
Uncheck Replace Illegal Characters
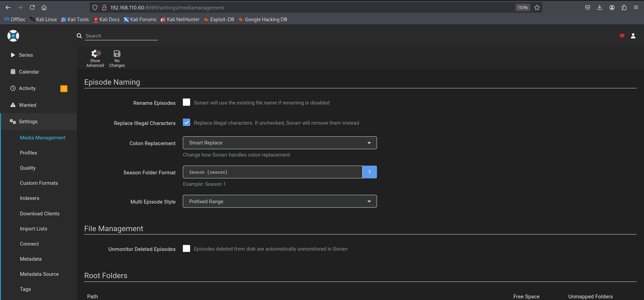click(186, 123)
